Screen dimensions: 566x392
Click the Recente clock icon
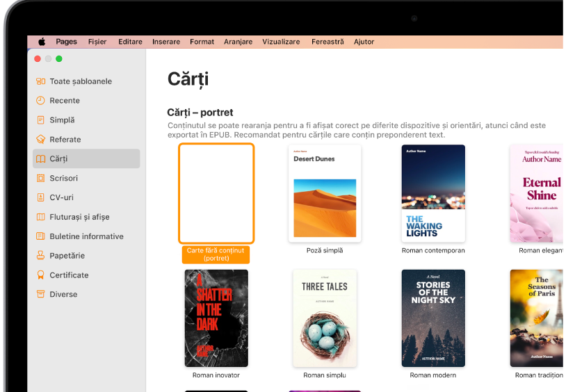[40, 100]
